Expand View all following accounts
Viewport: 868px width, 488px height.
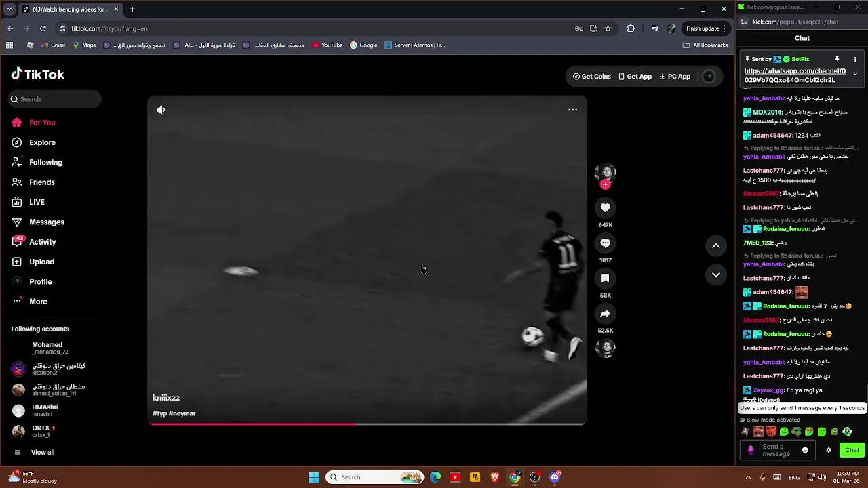34,452
